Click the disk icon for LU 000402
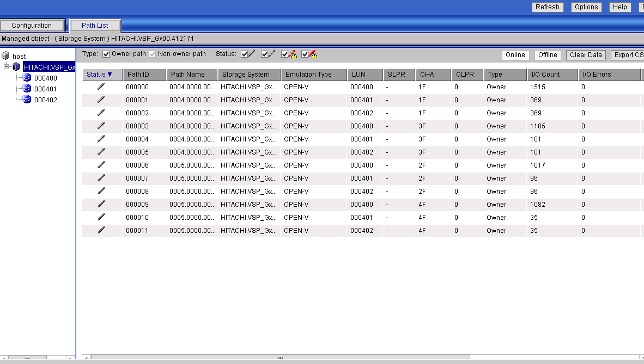 tap(27, 100)
